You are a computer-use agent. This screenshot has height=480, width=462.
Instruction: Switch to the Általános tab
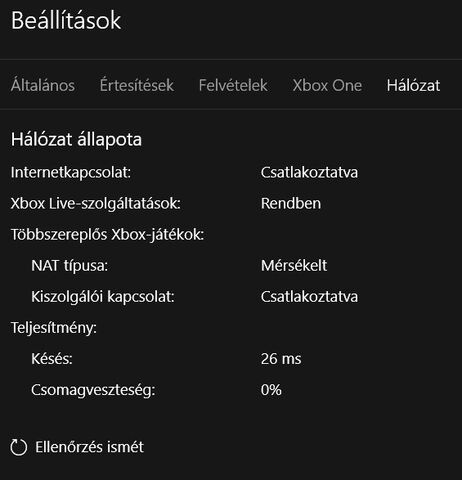click(43, 85)
